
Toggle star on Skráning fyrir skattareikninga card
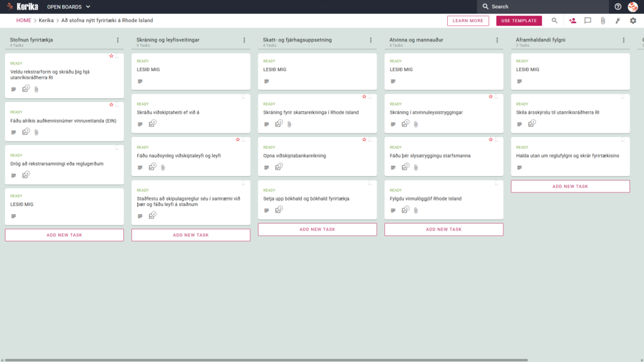[x=364, y=96]
